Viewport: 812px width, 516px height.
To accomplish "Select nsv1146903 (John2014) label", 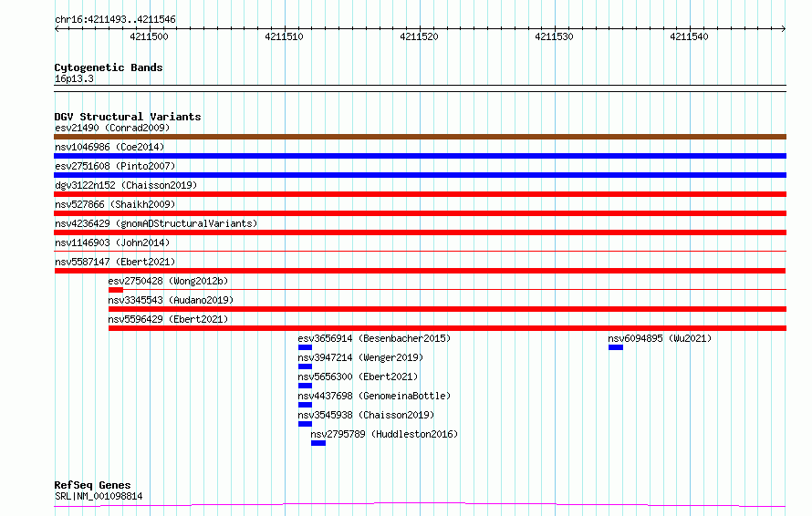I will [112, 243].
